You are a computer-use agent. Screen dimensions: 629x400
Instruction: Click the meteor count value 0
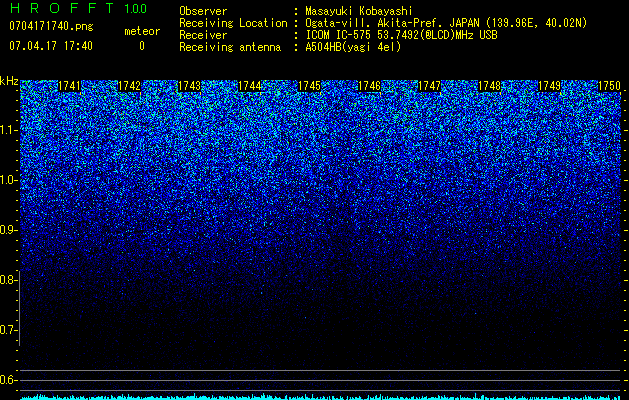point(142,46)
